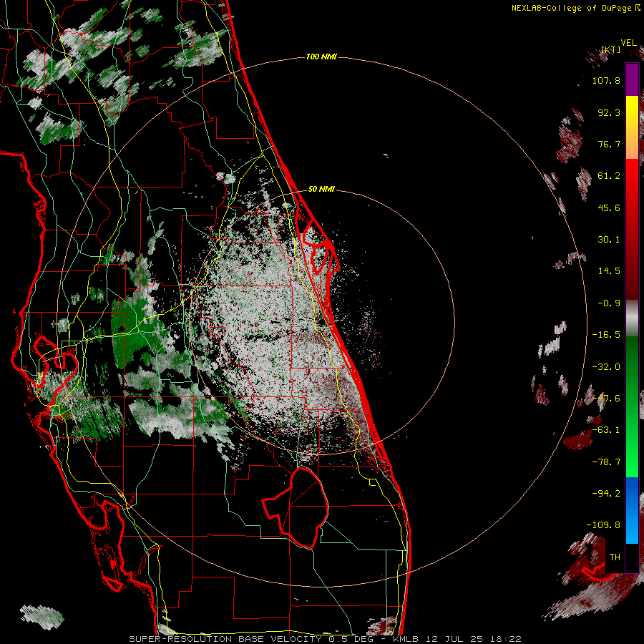Select the -0.9 velocity scale value
The height and width of the screenshot is (644, 644).
coord(609,303)
